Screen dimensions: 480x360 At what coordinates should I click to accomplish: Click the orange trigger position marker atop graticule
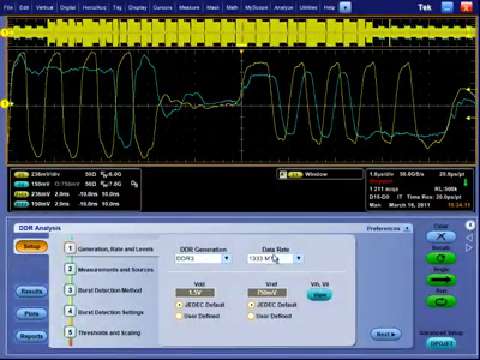click(x=242, y=52)
